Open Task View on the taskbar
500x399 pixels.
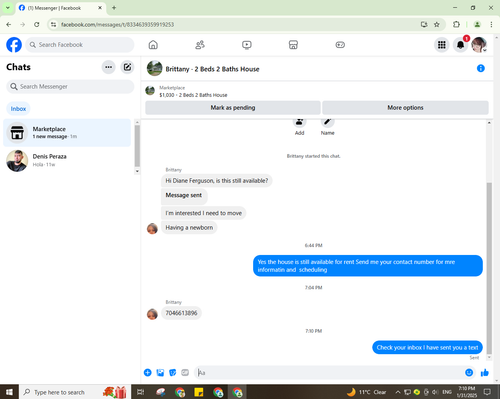tap(141, 392)
